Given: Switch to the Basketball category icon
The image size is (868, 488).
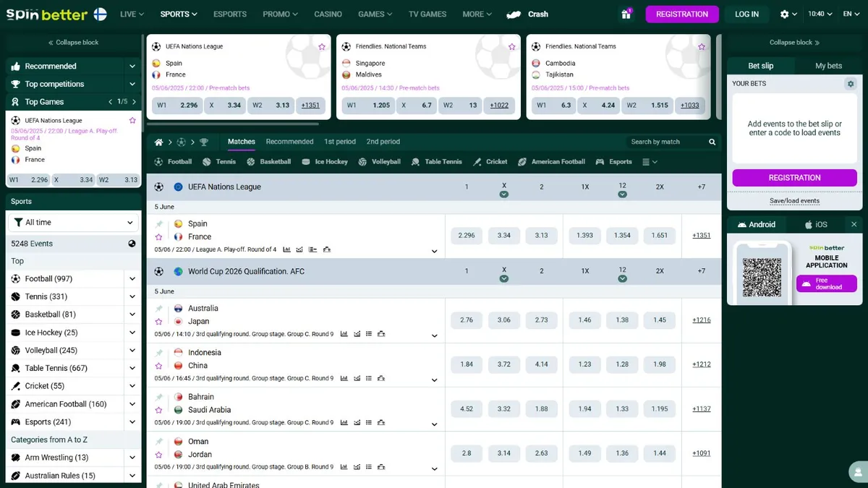Looking at the screenshot, I should [x=250, y=161].
